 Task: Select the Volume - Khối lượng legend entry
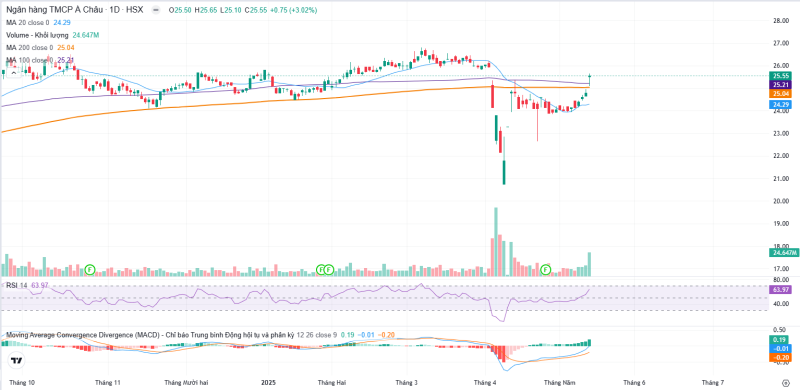(x=38, y=35)
